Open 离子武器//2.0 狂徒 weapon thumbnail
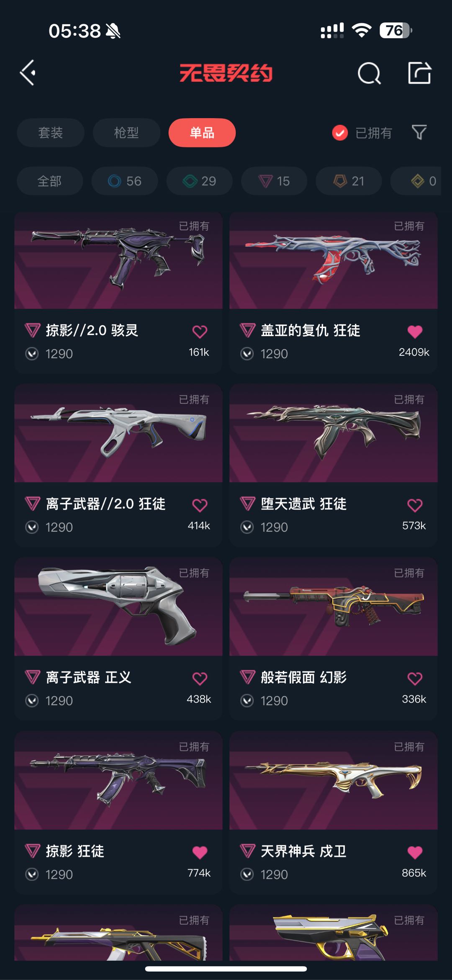The width and height of the screenshot is (452, 980). coord(118,433)
